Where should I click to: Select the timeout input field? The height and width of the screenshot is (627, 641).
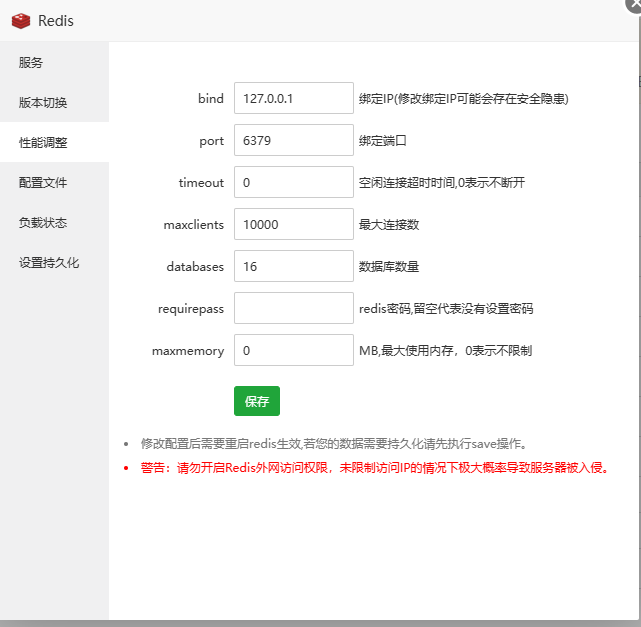pyautogui.click(x=294, y=182)
